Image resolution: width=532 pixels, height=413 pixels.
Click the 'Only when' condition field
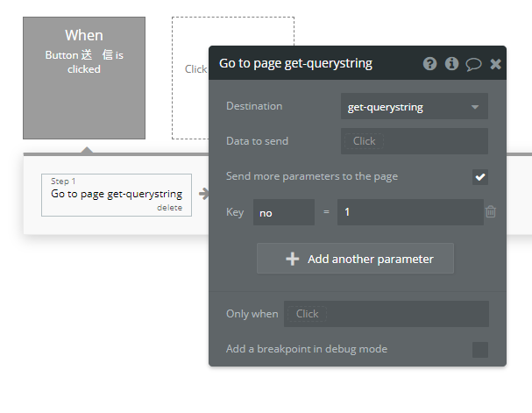387,314
